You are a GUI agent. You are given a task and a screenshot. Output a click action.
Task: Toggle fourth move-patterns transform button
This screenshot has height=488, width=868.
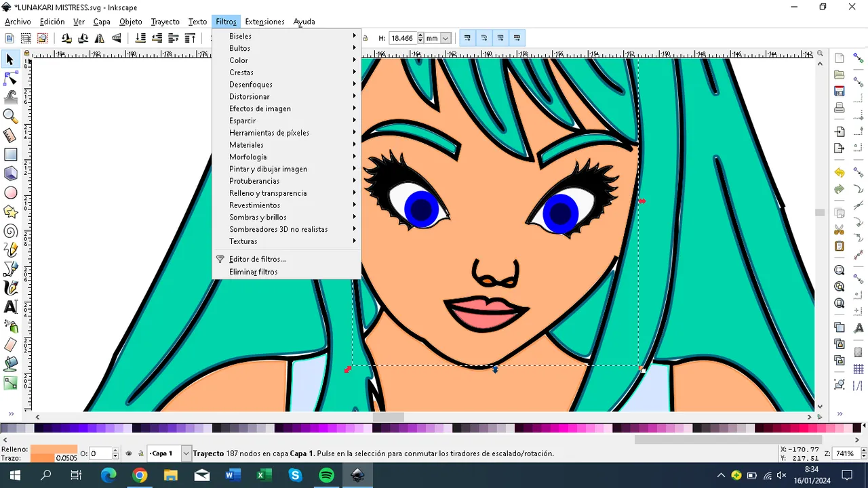[x=516, y=39]
